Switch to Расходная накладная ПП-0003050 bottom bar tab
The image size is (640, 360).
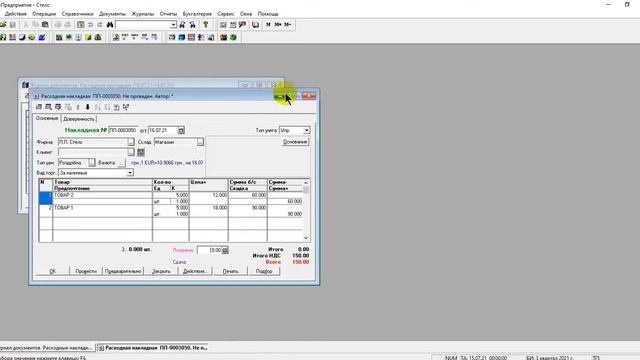(x=153, y=348)
